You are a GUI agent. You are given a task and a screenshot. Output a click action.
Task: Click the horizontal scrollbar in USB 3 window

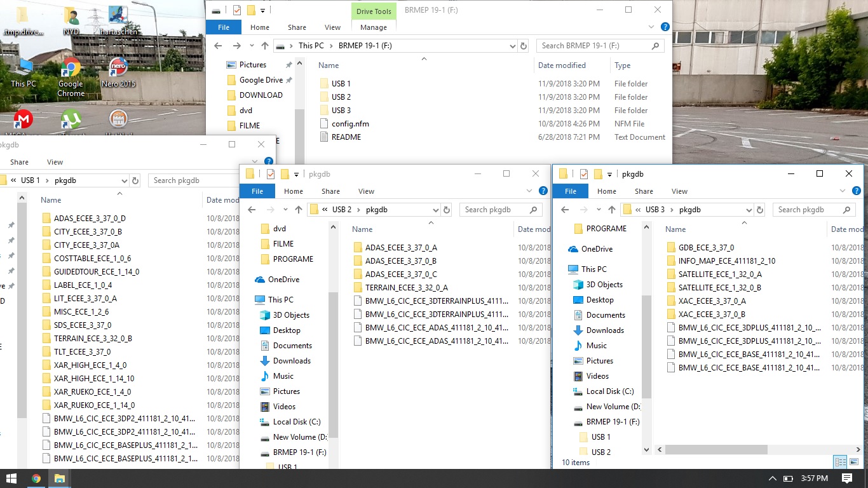(716, 449)
